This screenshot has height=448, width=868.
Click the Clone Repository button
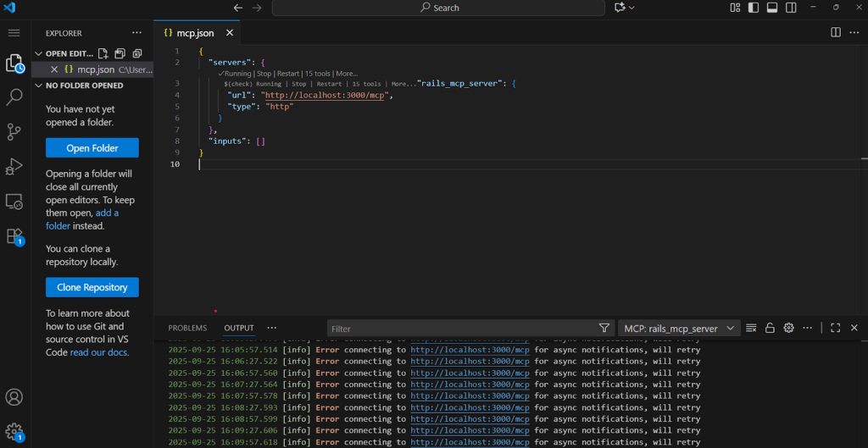92,287
